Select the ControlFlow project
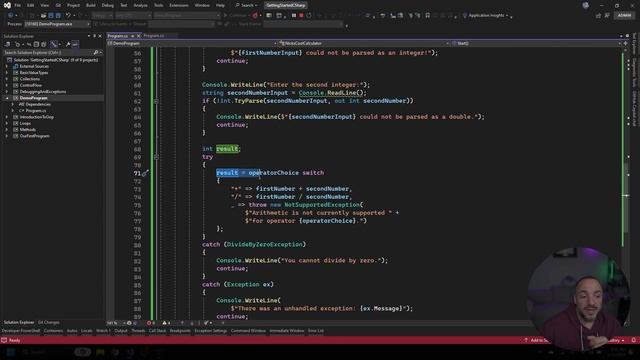 point(31,85)
